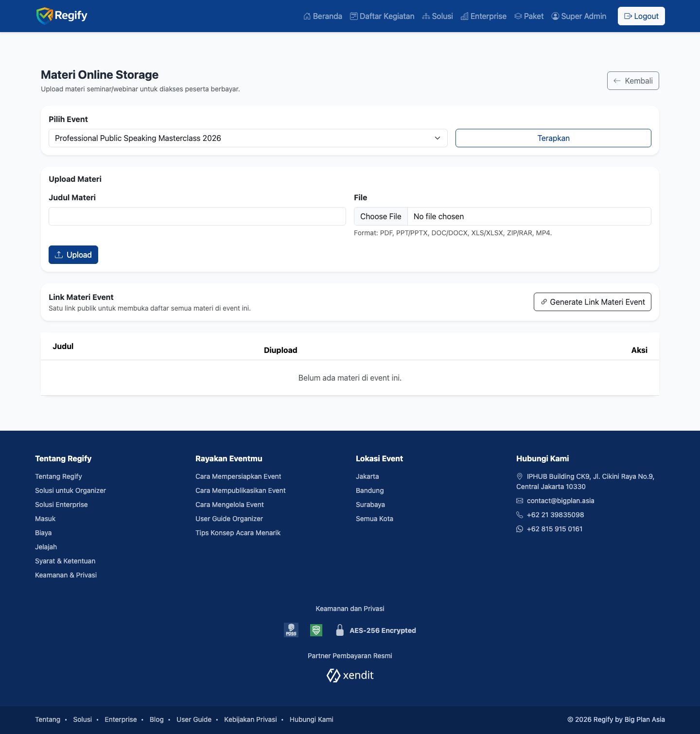
Task: Click the Diupload column header
Action: click(280, 350)
